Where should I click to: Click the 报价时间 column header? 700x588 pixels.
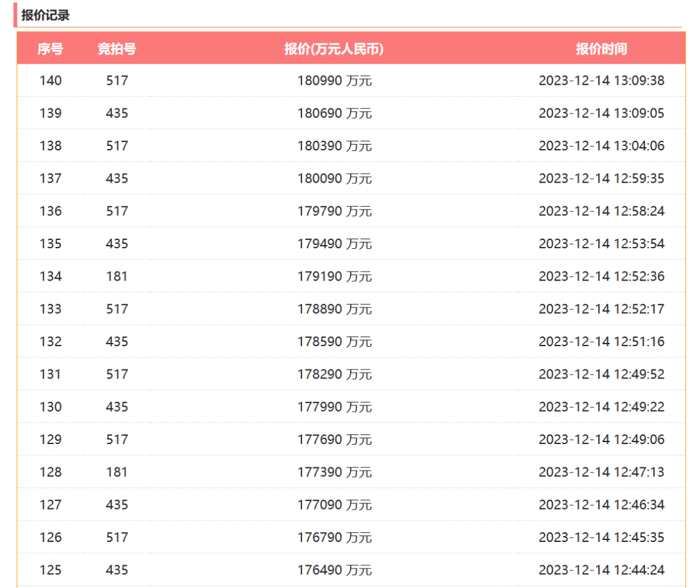click(x=601, y=49)
